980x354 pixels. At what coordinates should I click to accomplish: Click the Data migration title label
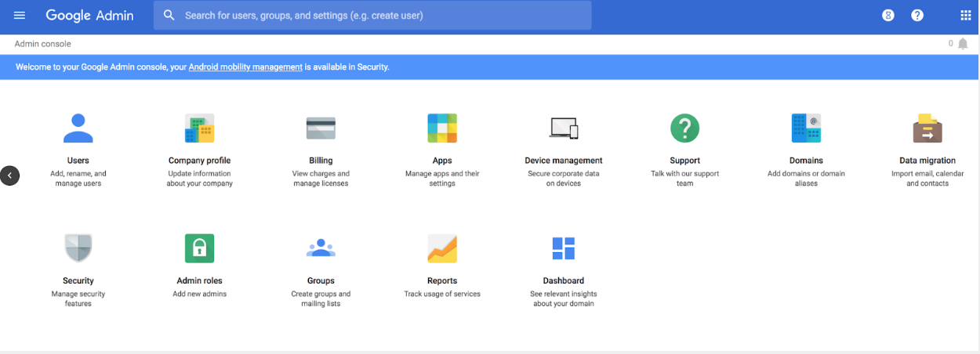coord(927,161)
